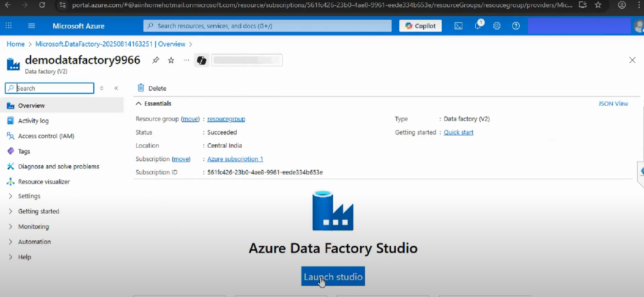The image size is (644, 297).
Task: Open the Azure subscription 1 link
Action: point(235,159)
